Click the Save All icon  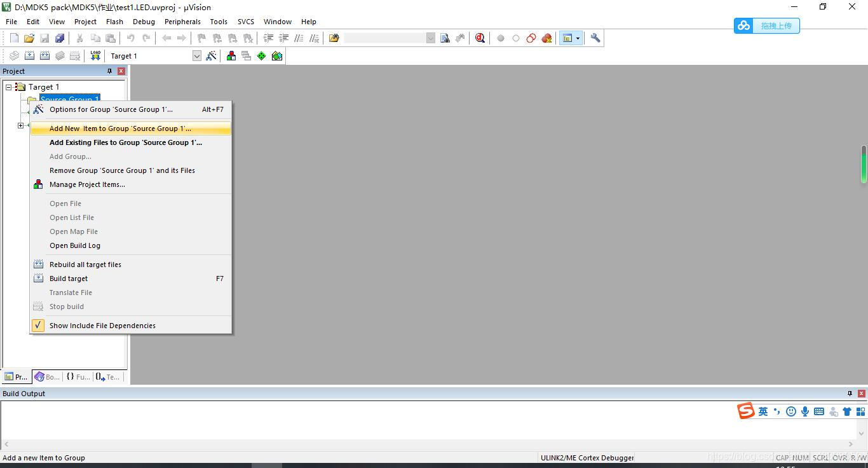60,38
